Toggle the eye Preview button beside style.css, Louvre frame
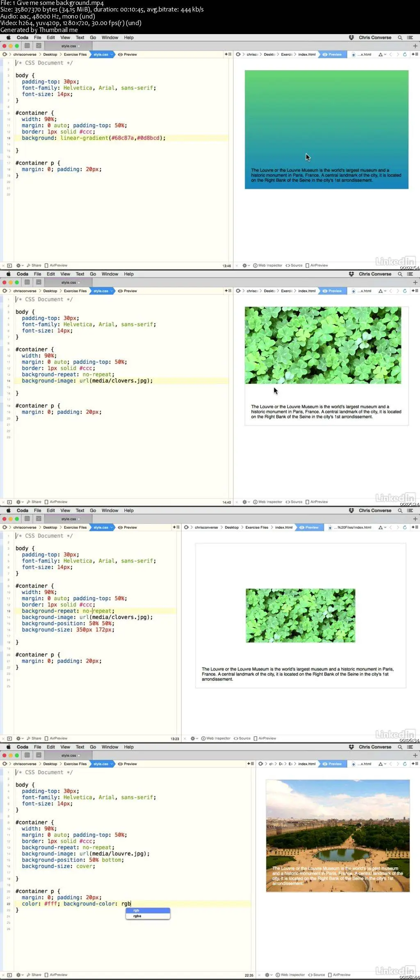Image resolution: width=420 pixels, height=980 pixels. pos(128,764)
